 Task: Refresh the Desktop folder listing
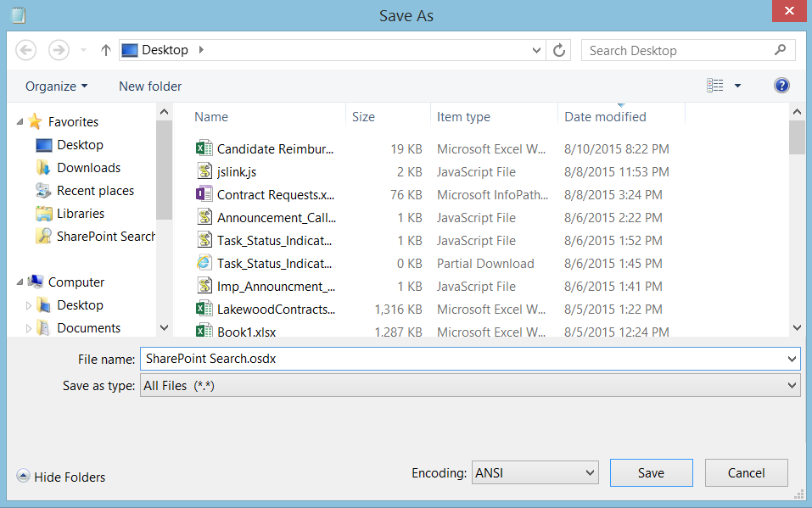[559, 50]
